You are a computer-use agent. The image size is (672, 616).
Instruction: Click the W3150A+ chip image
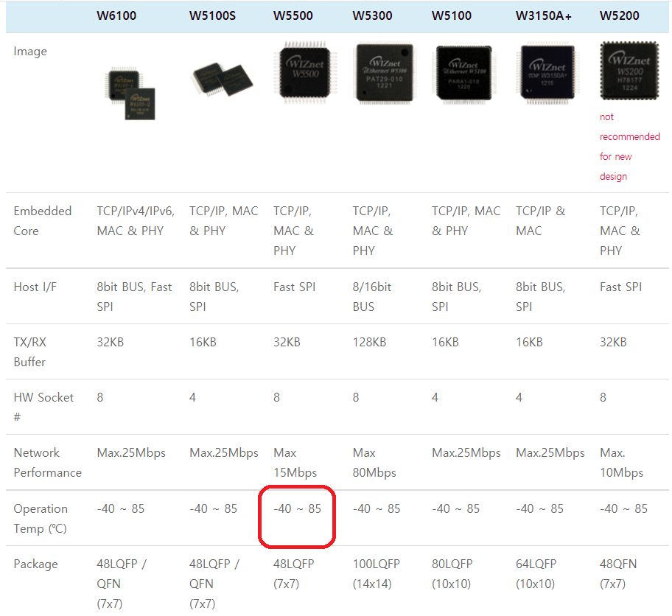(547, 73)
